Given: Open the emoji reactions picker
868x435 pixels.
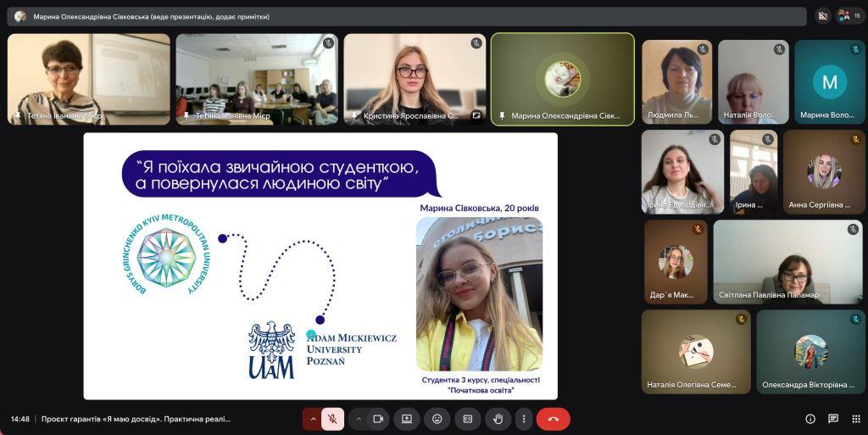Looking at the screenshot, I should click(x=437, y=419).
